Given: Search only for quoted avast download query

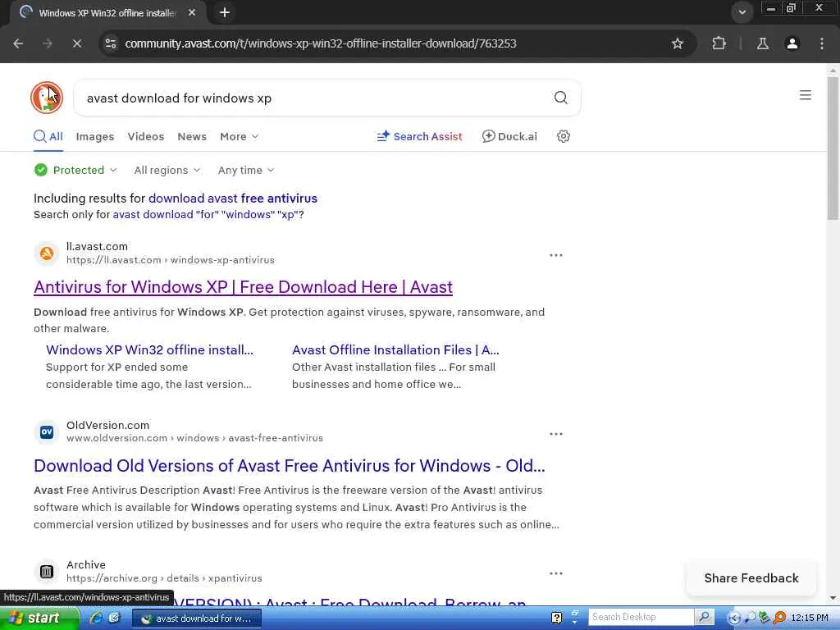Looking at the screenshot, I should click(x=206, y=215).
